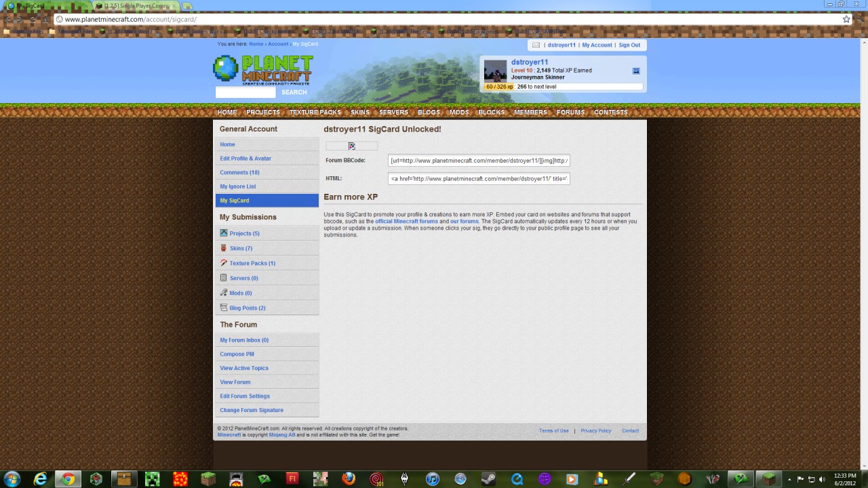Click the XP progress bar
The width and height of the screenshot is (868, 488).
(563, 87)
